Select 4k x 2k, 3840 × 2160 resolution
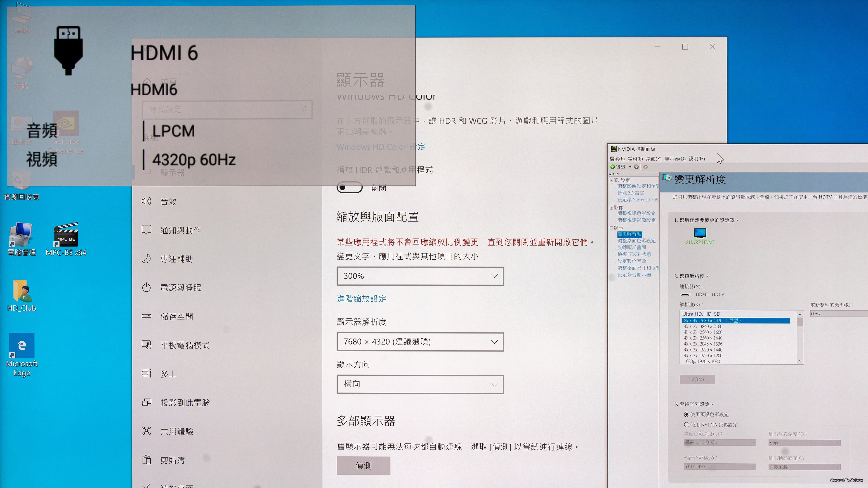This screenshot has width=868, height=488. click(703, 326)
